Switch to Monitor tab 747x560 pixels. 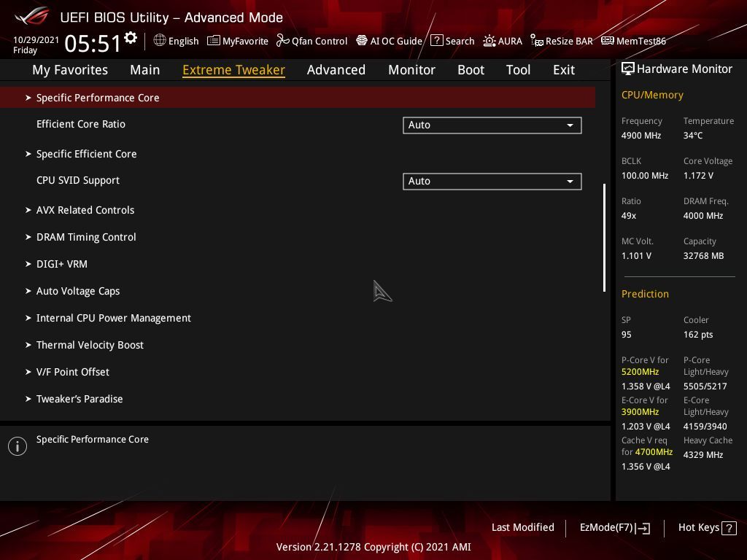pyautogui.click(x=411, y=70)
